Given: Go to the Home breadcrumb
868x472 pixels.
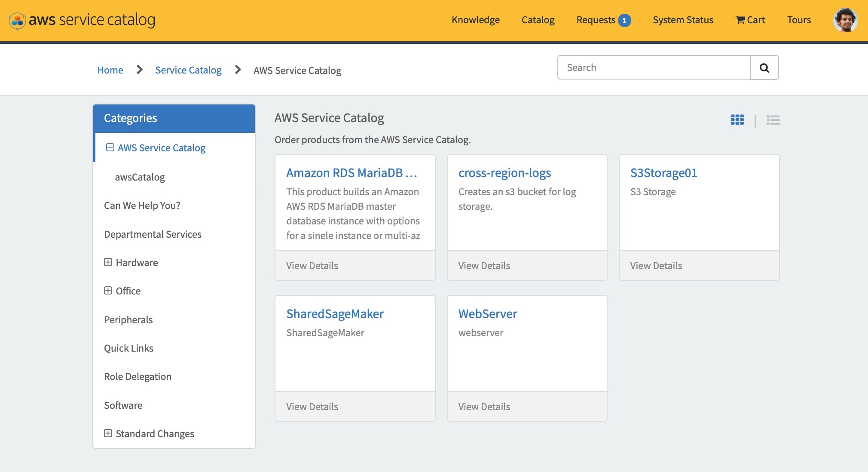Looking at the screenshot, I should click(x=110, y=70).
